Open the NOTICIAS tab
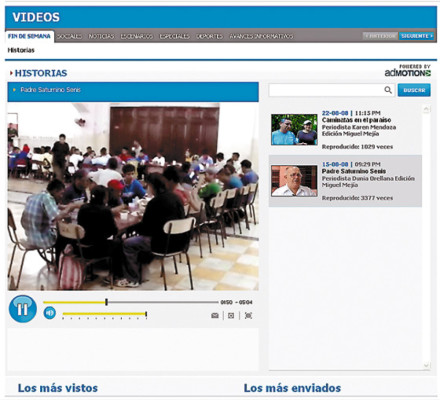Screen dimensions: 440x400 point(101,36)
